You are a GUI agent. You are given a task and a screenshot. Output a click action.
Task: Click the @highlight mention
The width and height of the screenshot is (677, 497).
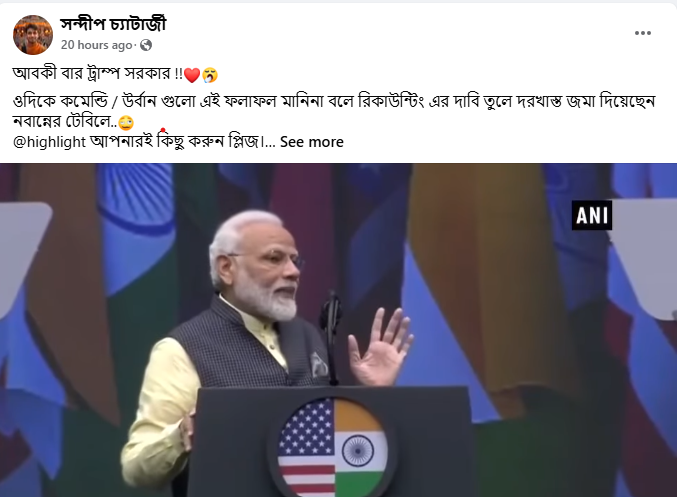(50, 142)
